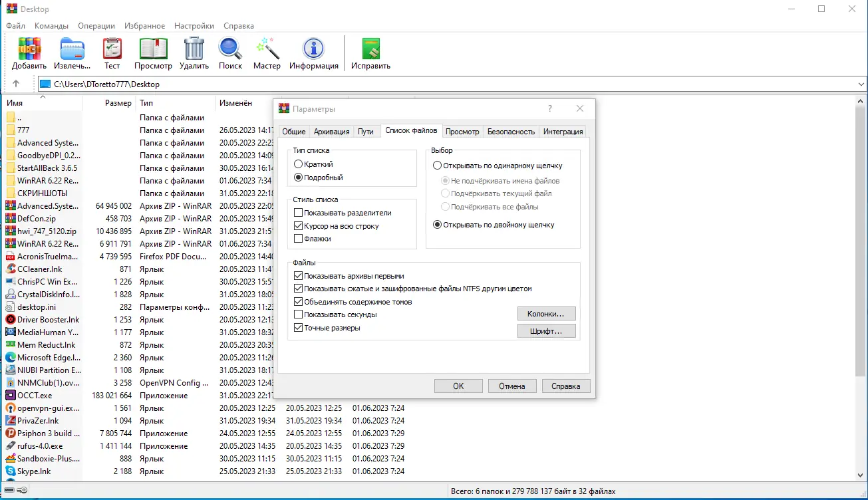The image size is (868, 500).
Task: Go up one folder with the arrow
Action: (x=16, y=84)
